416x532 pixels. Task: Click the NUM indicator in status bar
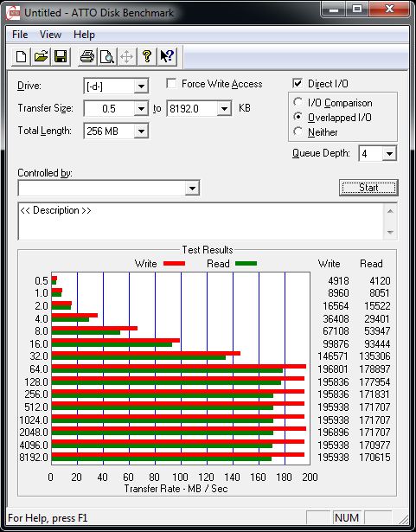click(x=347, y=518)
